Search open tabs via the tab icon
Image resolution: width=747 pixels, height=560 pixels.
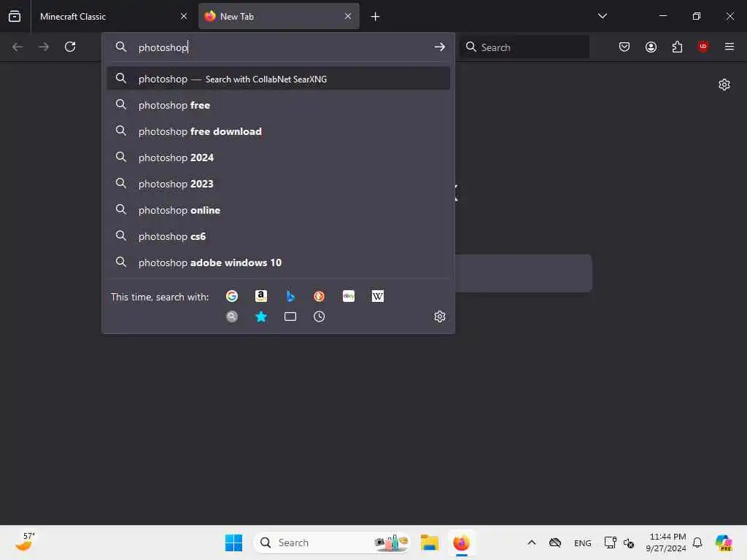(290, 316)
